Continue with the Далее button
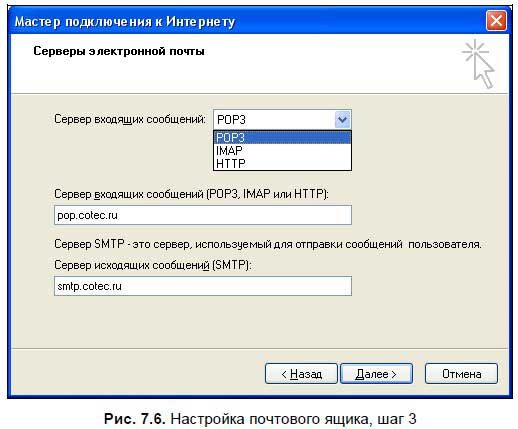This screenshot has width=518, height=429. click(376, 374)
